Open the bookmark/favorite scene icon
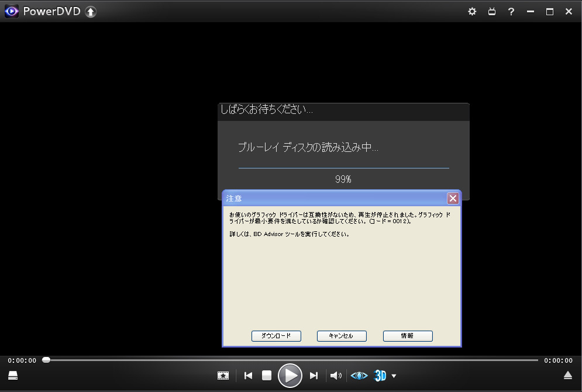The image size is (582, 392). [223, 376]
